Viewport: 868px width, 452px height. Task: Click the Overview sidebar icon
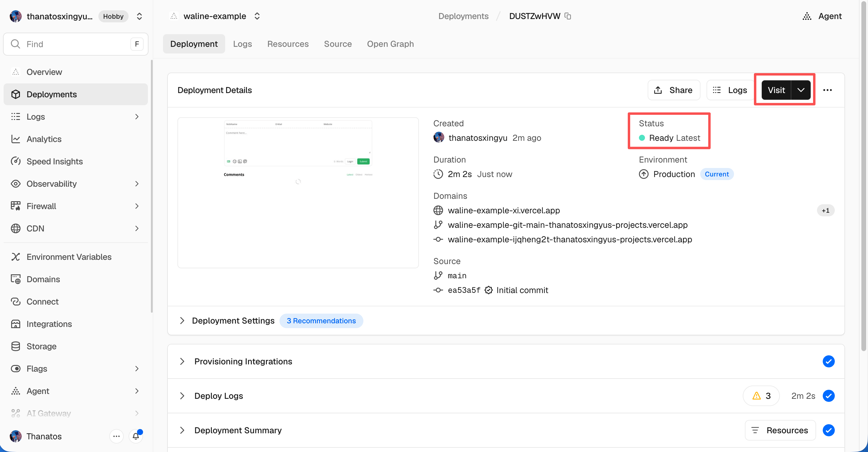click(15, 72)
